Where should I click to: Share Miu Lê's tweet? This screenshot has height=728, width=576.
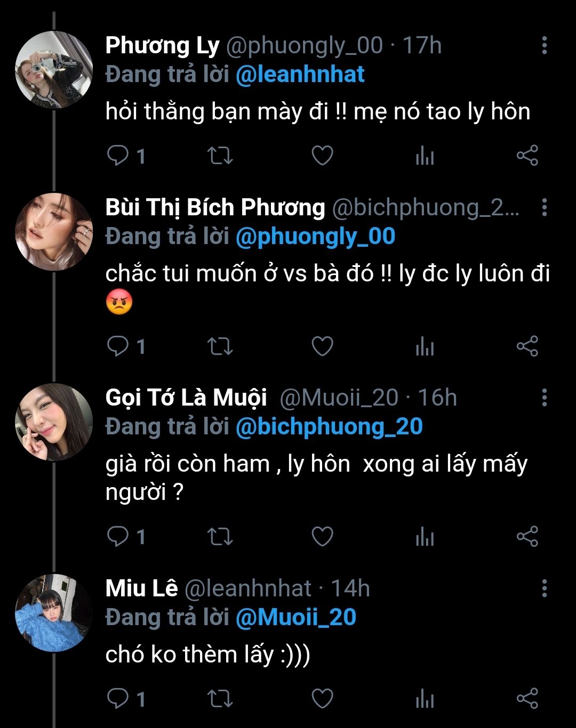pos(527,698)
